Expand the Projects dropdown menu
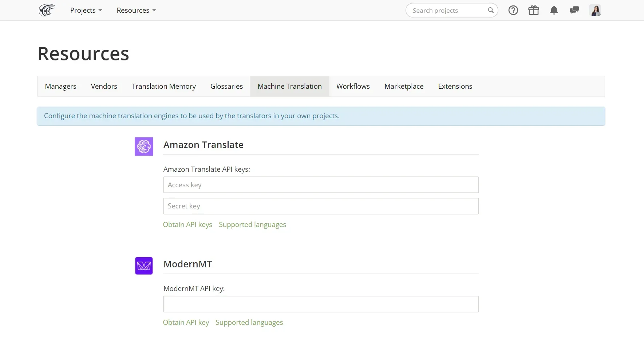644x343 pixels. click(x=86, y=11)
